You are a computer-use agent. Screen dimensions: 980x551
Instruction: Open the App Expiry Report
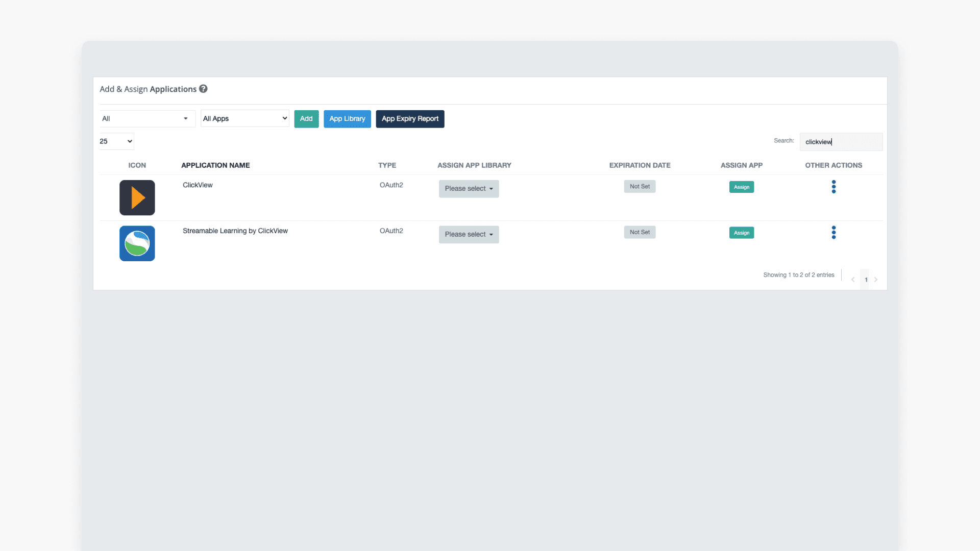click(x=410, y=119)
